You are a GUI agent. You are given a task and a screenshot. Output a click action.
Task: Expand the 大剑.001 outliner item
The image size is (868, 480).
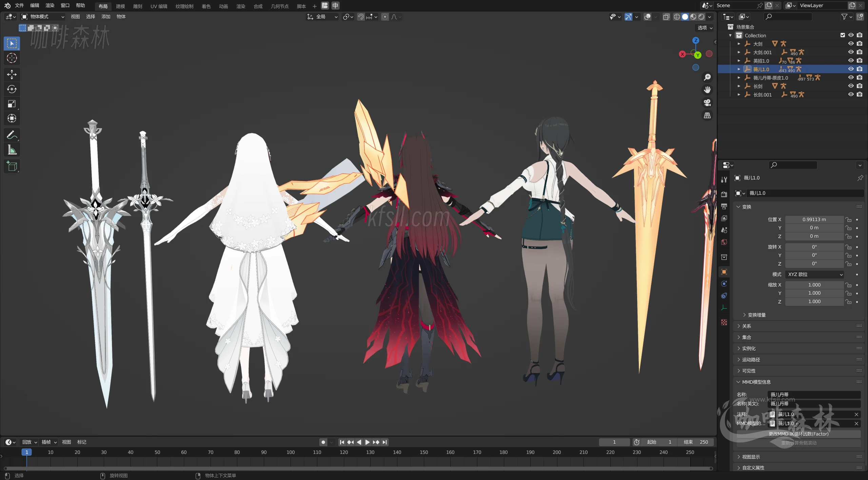[x=739, y=52]
